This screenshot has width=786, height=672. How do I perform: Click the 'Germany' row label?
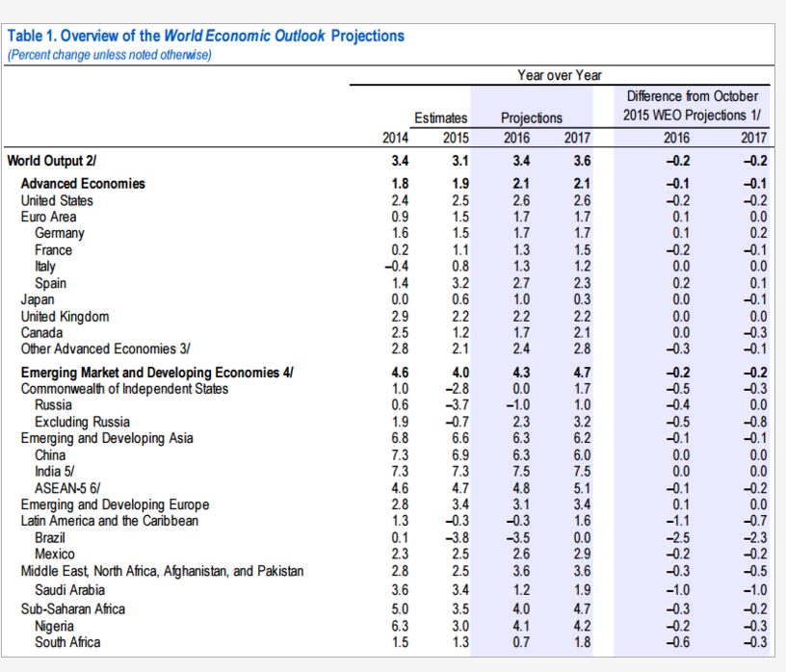[59, 234]
